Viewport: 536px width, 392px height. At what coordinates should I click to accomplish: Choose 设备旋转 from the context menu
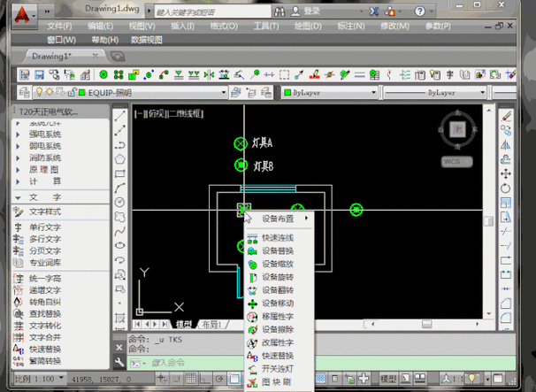pos(279,277)
